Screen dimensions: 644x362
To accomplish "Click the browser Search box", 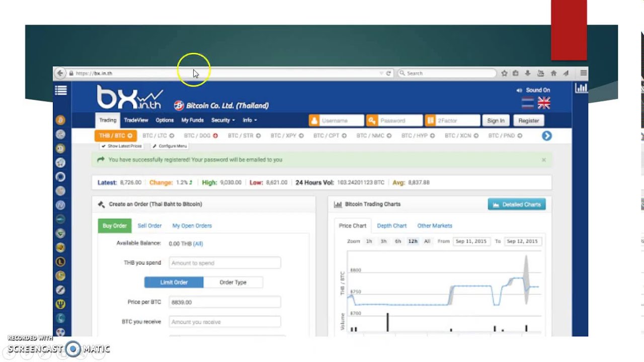I will [447, 73].
